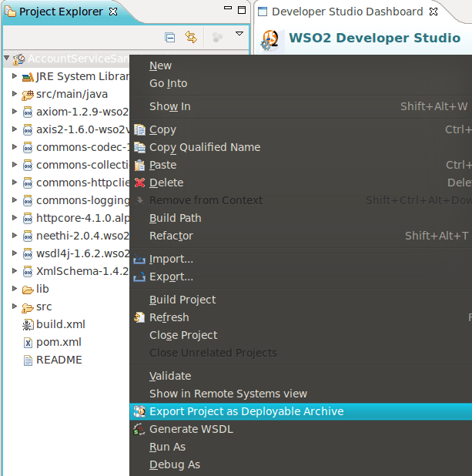Open the New submenu in context menu
The height and width of the screenshot is (476, 472).
click(x=301, y=65)
